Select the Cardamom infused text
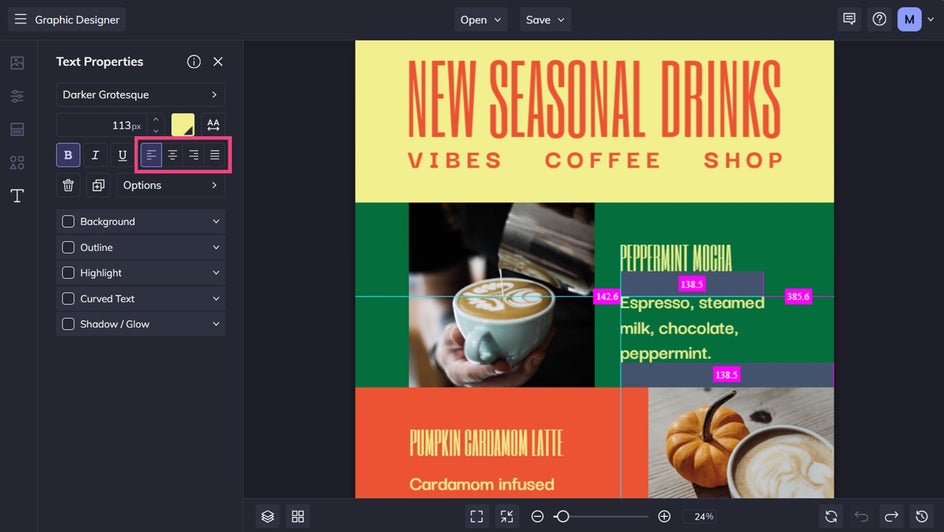The height and width of the screenshot is (532, 944). [x=482, y=484]
